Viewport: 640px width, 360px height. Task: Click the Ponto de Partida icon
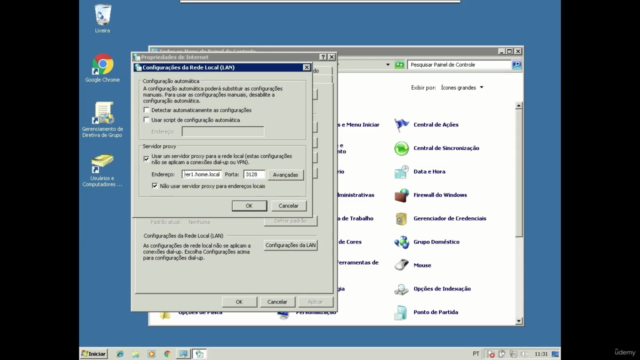(401, 312)
